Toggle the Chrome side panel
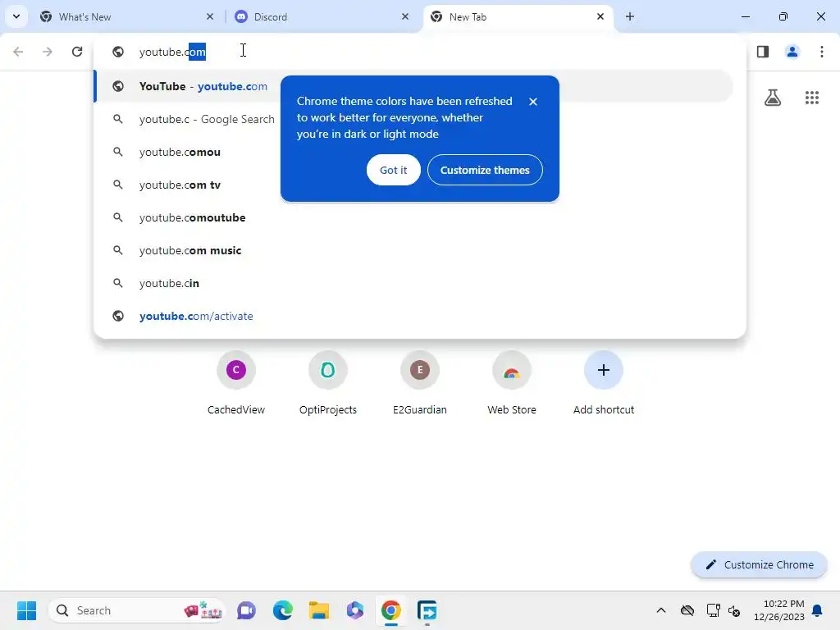840x630 pixels. [762, 52]
